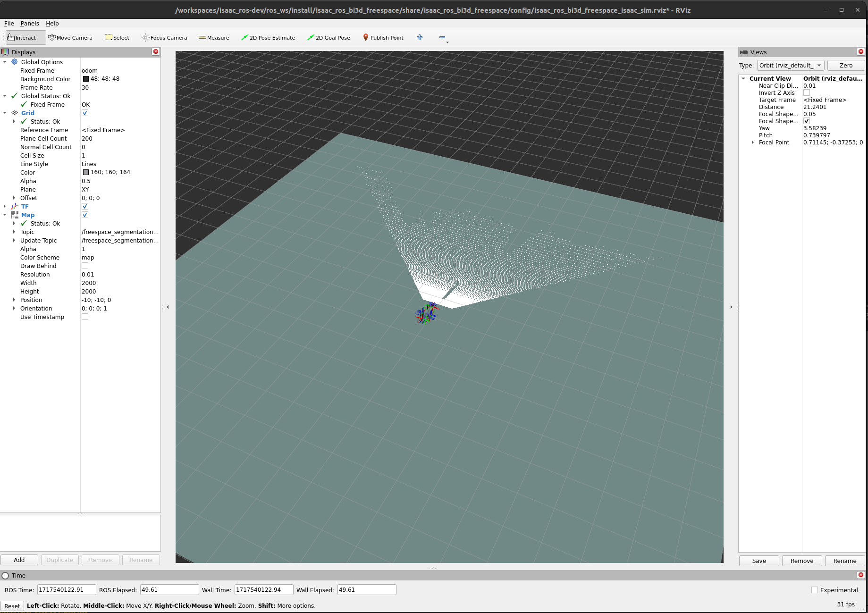The width and height of the screenshot is (868, 613).
Task: Open the File menu
Action: [x=9, y=24]
